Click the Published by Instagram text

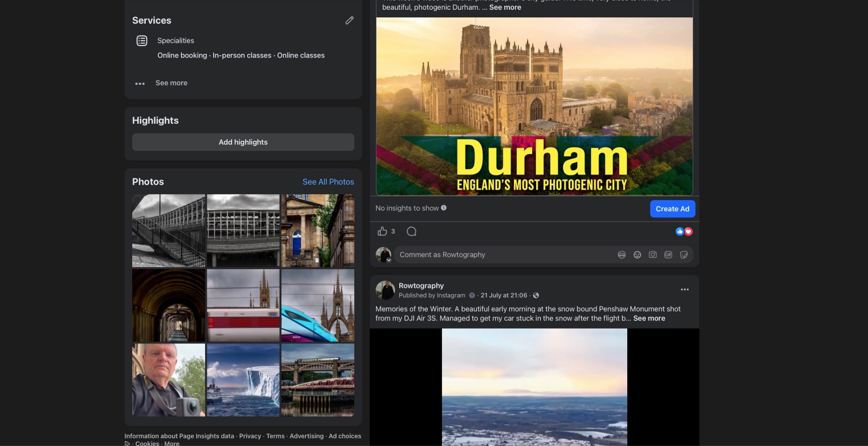coord(432,295)
